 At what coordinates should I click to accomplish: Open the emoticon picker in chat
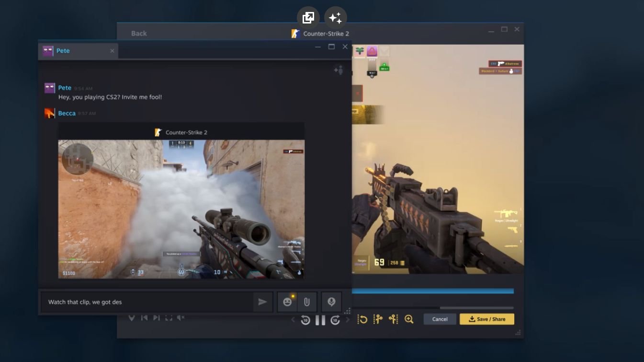287,302
